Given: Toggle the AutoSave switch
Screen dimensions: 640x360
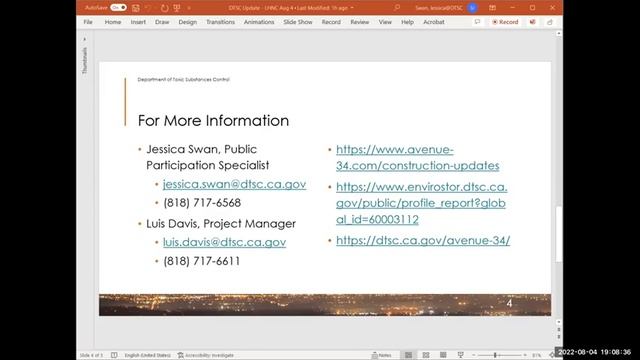Looking at the screenshot, I should point(118,8).
